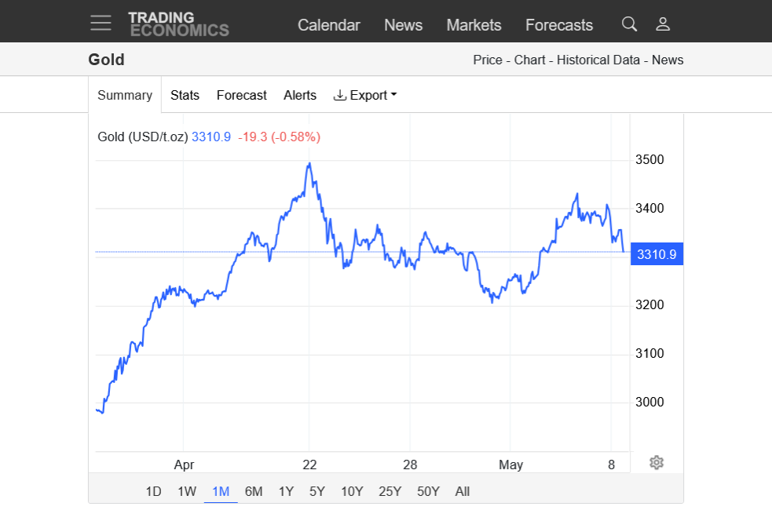This screenshot has width=772, height=532.
Task: Select the Summary tab
Action: click(125, 95)
